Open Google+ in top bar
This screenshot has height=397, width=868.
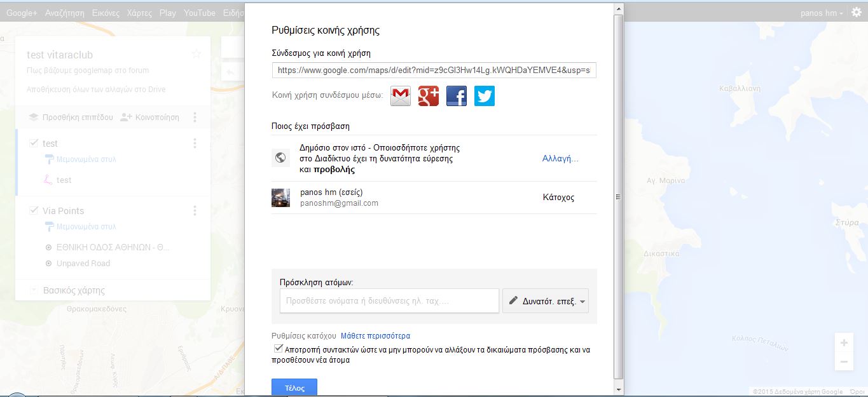(22, 13)
